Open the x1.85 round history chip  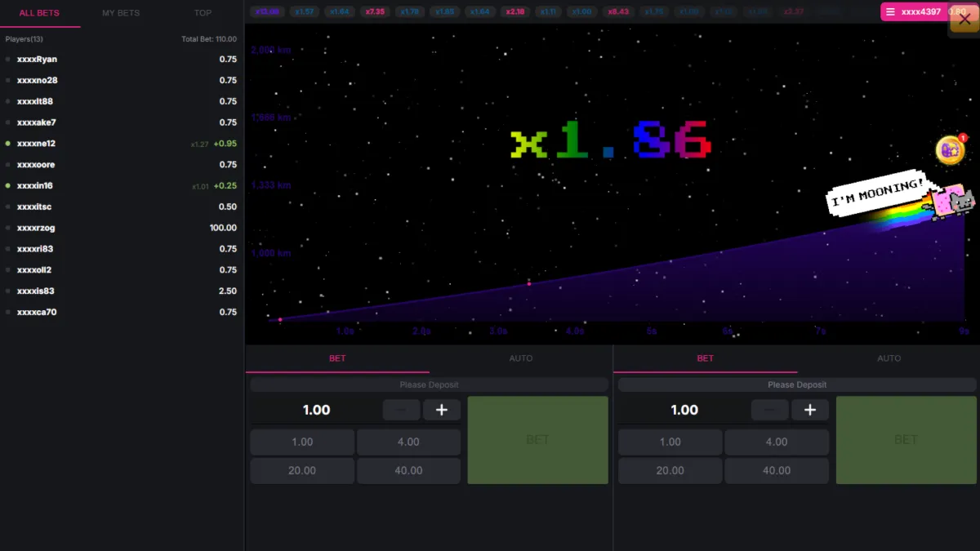(x=445, y=11)
